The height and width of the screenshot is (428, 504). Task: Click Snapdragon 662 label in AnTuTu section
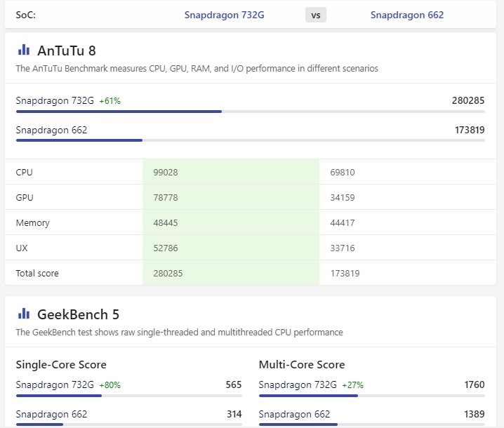51,130
